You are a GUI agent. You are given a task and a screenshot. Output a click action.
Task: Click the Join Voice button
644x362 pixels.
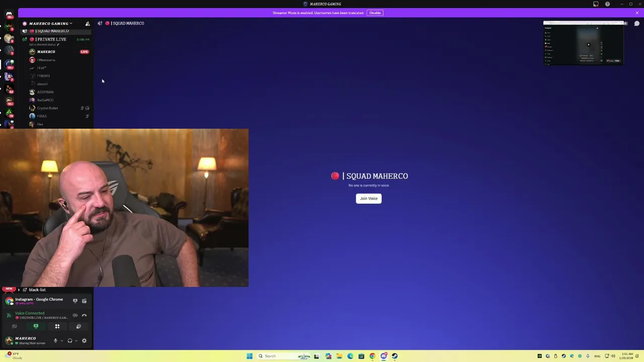tap(369, 199)
